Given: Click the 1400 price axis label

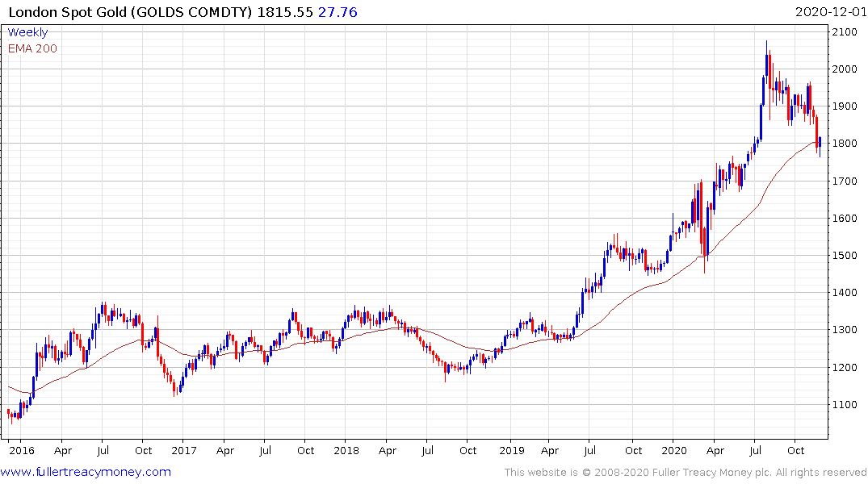Looking at the screenshot, I should point(845,293).
